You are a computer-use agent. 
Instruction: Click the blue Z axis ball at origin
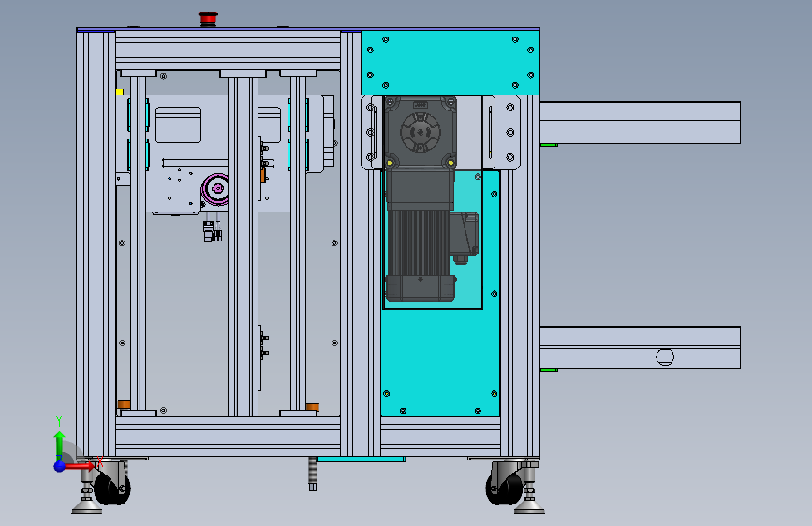click(x=59, y=466)
